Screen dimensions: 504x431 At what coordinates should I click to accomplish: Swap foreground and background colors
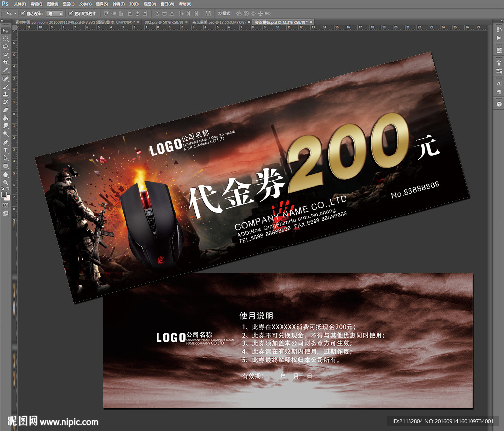(x=8, y=188)
